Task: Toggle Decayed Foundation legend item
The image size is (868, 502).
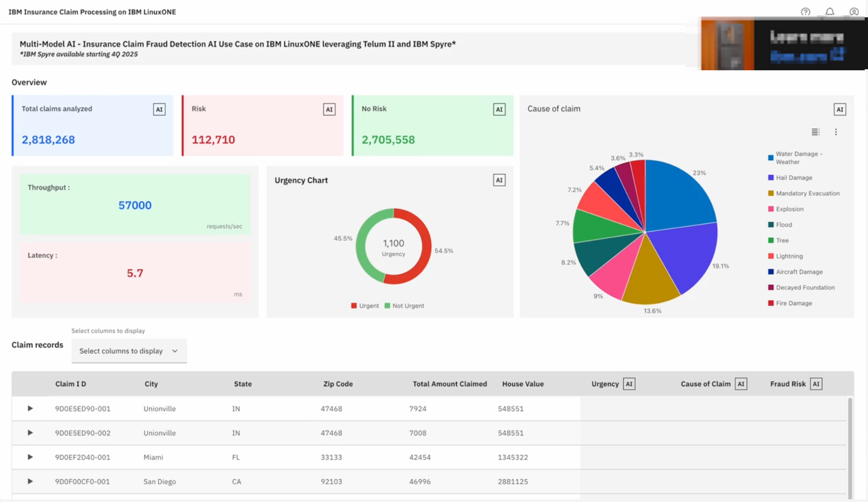Action: point(802,287)
